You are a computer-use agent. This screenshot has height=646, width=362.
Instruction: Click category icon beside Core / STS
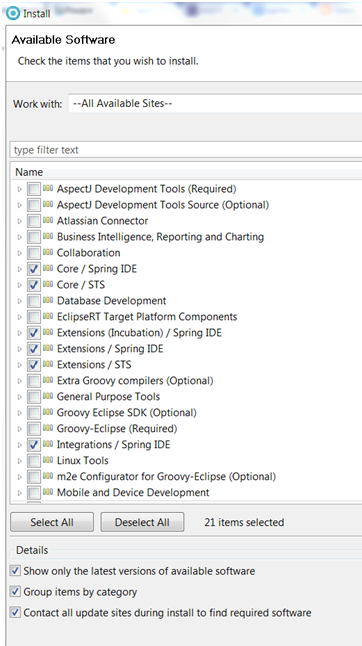48,285
